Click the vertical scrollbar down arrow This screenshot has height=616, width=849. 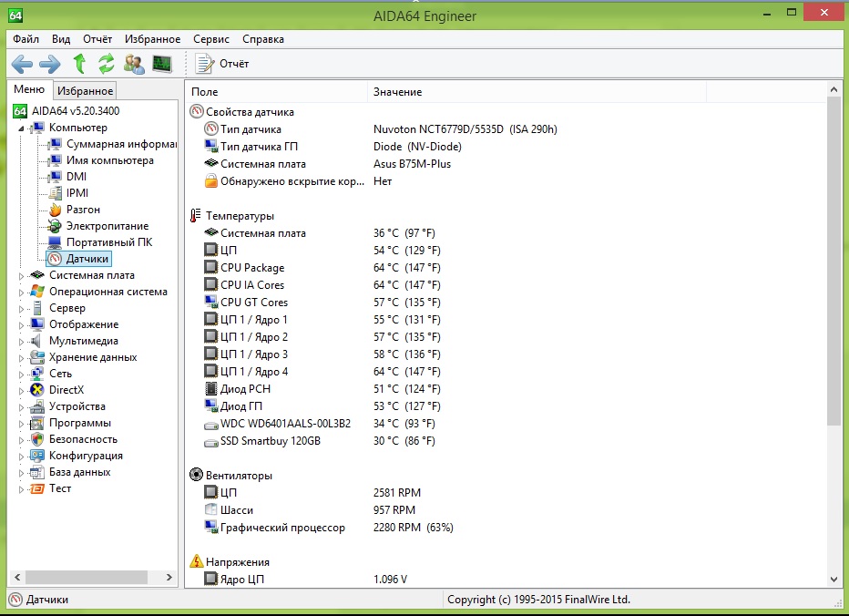coord(834,580)
